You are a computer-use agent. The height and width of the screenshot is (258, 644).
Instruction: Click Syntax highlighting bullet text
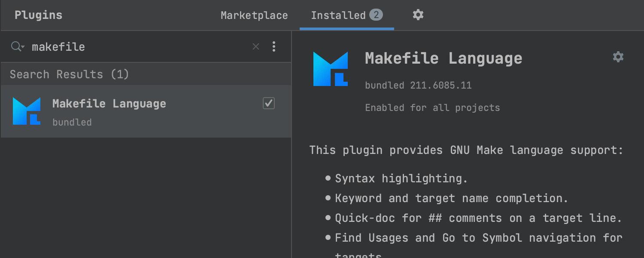pyautogui.click(x=401, y=178)
